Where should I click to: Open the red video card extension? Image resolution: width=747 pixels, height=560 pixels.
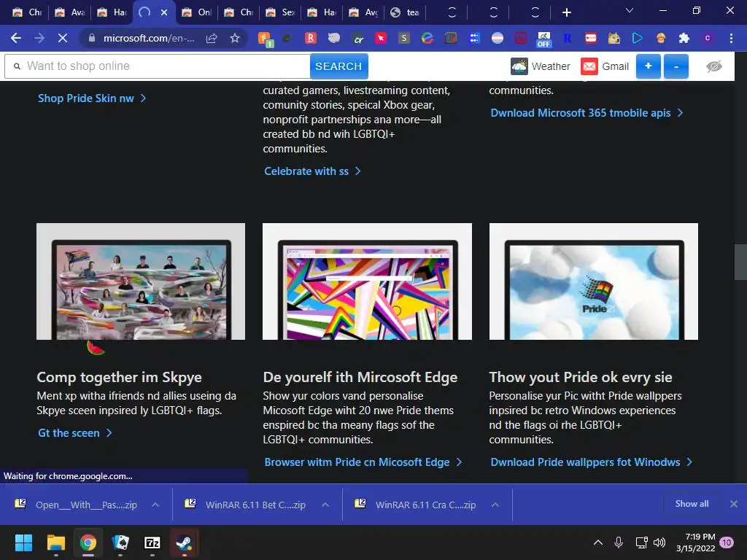[x=591, y=38]
